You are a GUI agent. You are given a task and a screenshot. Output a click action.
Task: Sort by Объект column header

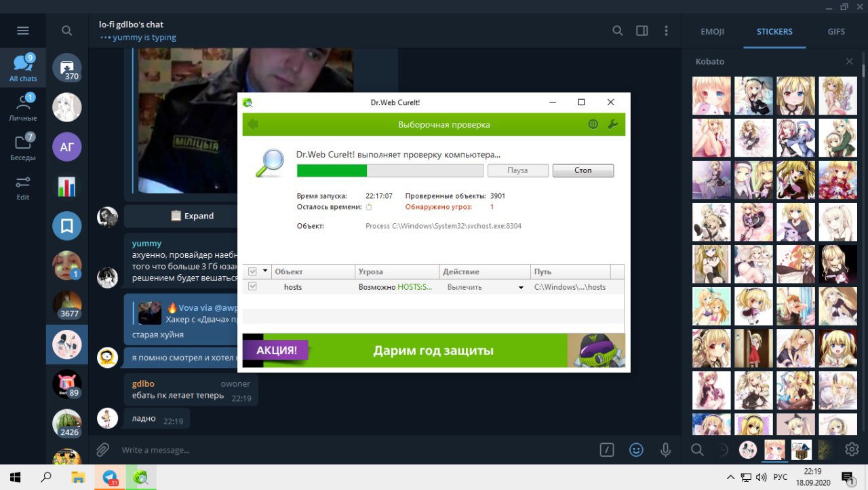click(x=313, y=271)
